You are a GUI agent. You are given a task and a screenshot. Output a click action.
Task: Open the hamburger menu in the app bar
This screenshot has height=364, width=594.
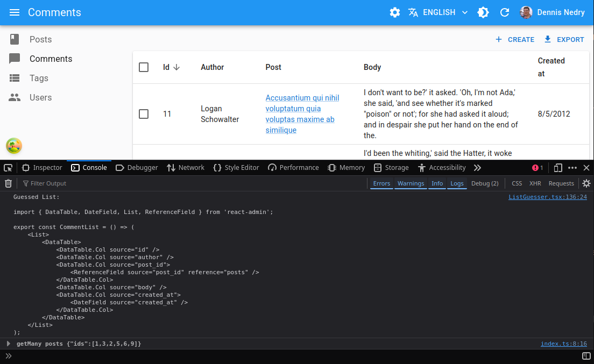click(x=15, y=12)
